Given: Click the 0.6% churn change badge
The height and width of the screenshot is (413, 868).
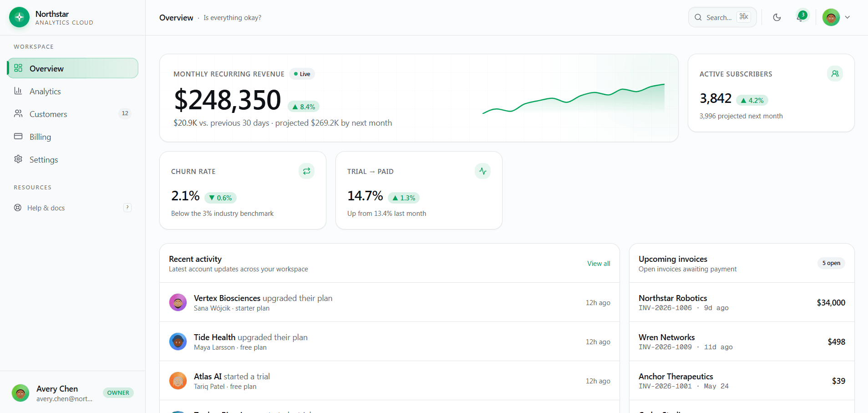Looking at the screenshot, I should 220,198.
